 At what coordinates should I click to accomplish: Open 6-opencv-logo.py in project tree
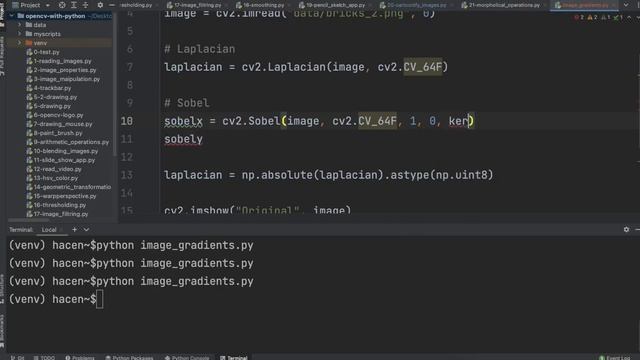(58, 115)
